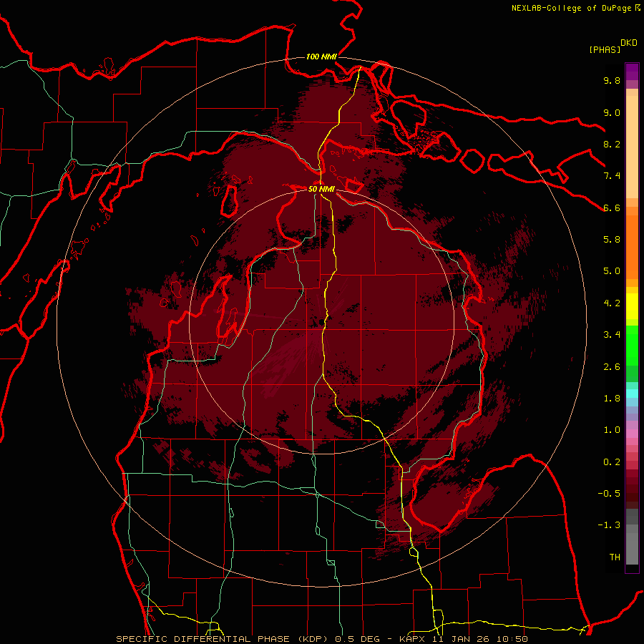
Task: Click the 10:50 timestamp in caption
Action: [511, 639]
